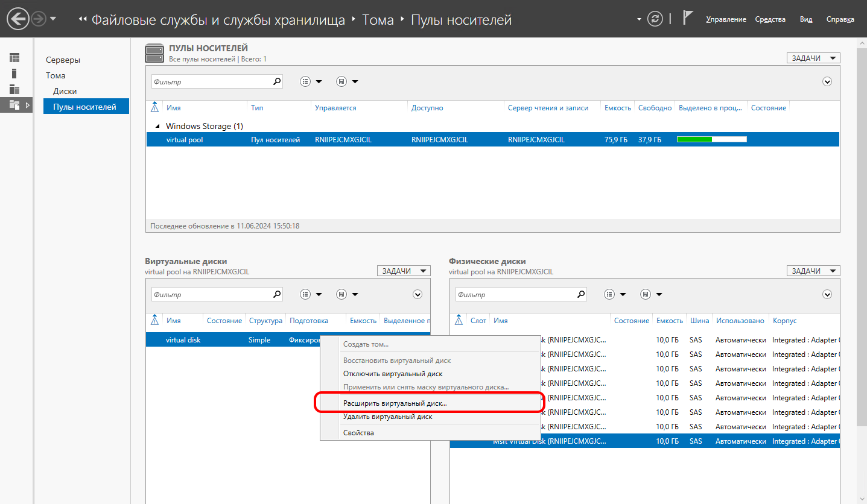The image size is (867, 504).
Task: Click warning sort icon in physical disks table
Action: 459,320
